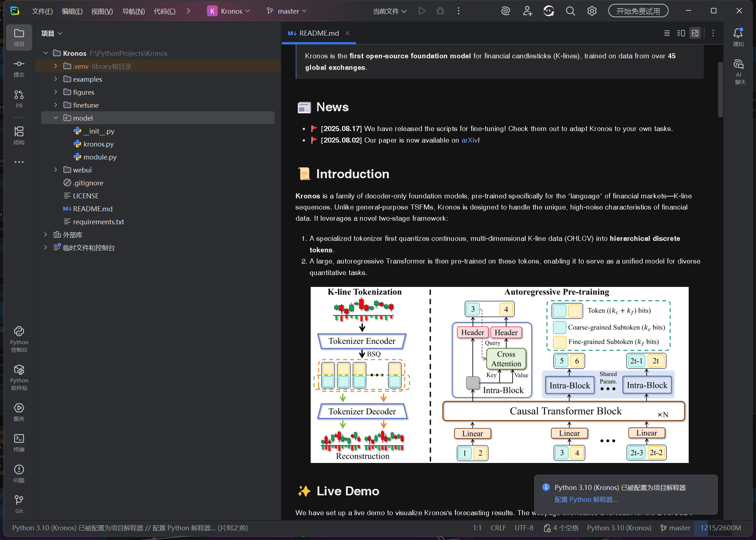Open kronos.py in the project tree

pos(98,144)
